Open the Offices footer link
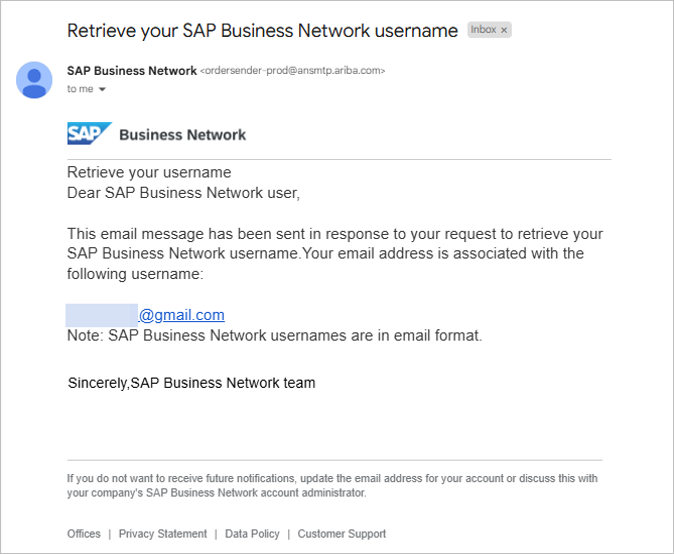This screenshot has height=554, width=674. point(84,534)
